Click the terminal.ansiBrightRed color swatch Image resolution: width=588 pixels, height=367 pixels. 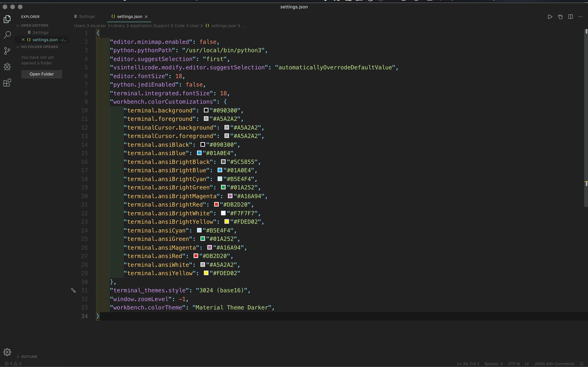tap(216, 204)
